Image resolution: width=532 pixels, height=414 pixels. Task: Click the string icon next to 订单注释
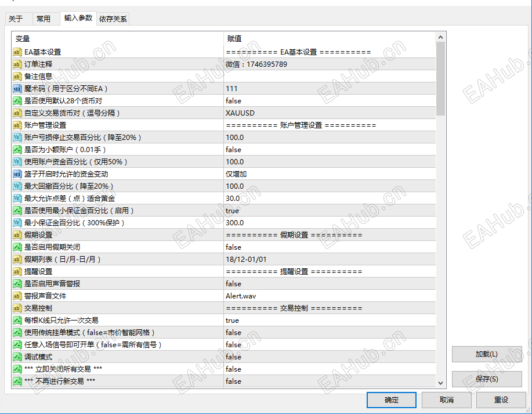tap(17, 64)
